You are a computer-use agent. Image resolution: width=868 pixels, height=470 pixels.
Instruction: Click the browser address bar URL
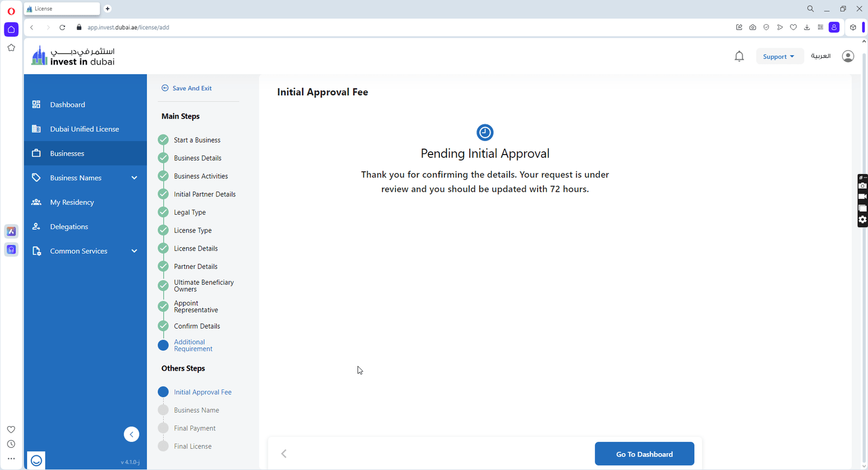tap(128, 28)
